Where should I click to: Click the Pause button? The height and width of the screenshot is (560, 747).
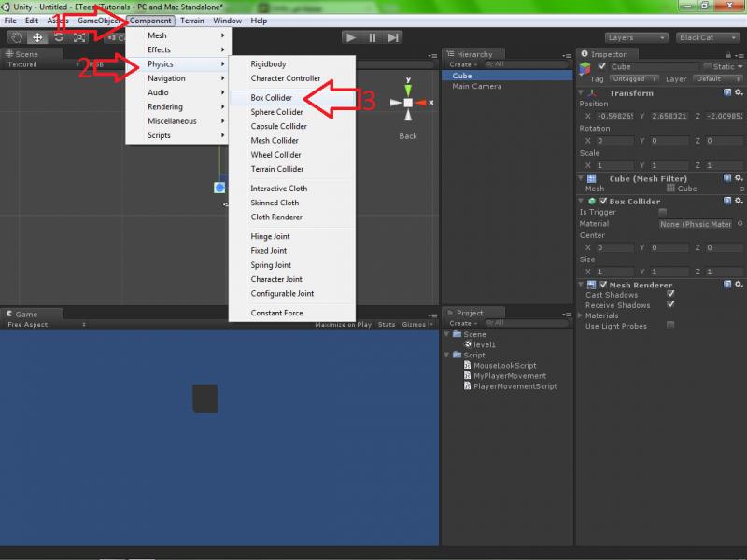(372, 37)
